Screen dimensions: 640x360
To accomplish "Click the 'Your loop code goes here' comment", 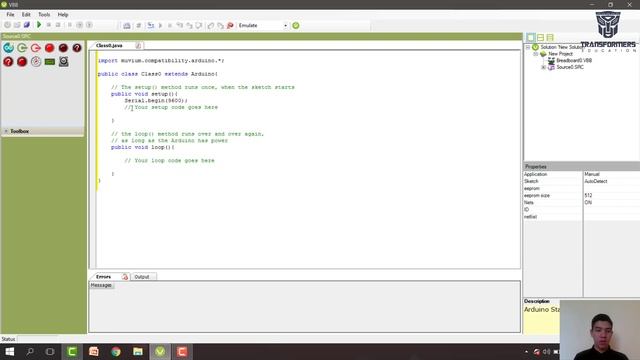I will [169, 160].
